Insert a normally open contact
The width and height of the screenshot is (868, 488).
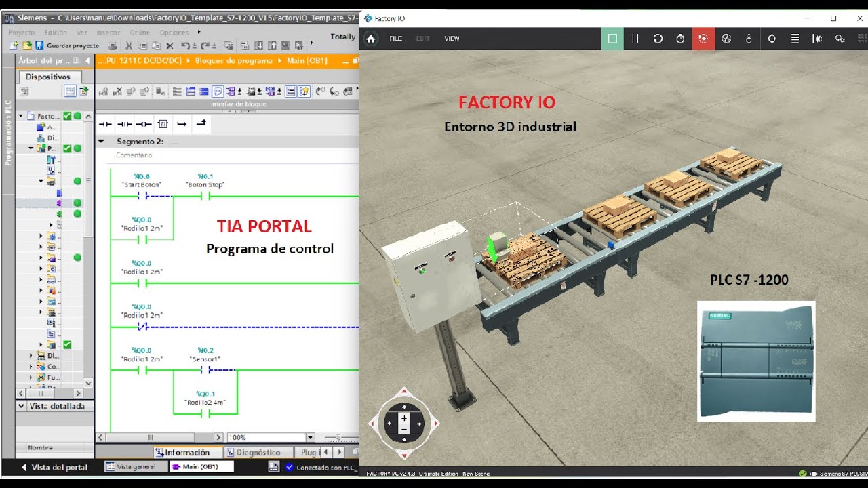click(105, 124)
